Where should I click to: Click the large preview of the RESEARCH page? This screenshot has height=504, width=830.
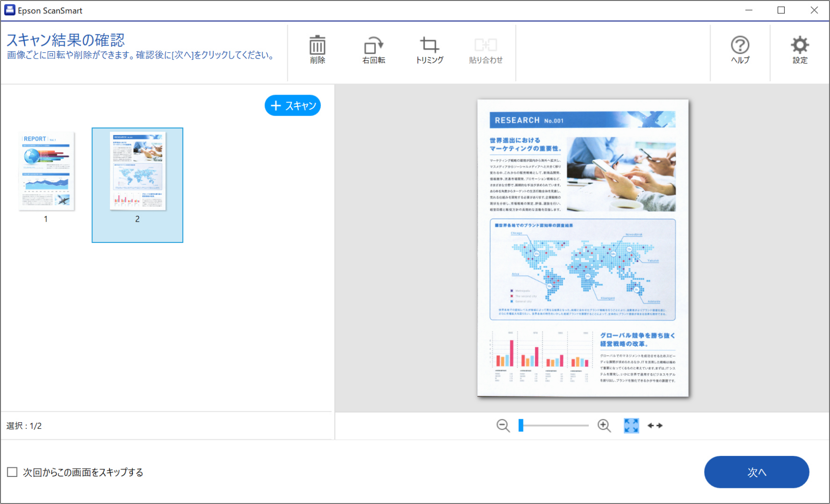[x=583, y=248]
